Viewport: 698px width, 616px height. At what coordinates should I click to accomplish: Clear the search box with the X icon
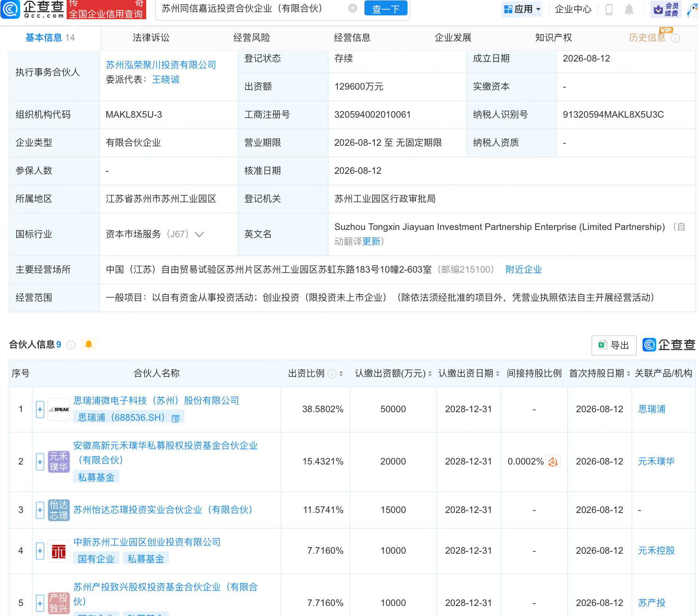[x=352, y=8]
